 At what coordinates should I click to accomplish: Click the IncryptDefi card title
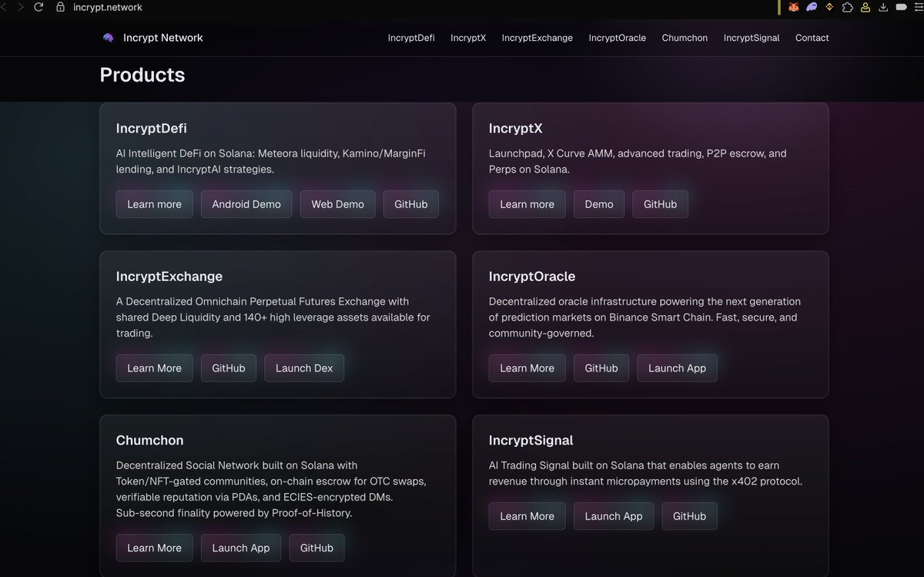point(152,129)
